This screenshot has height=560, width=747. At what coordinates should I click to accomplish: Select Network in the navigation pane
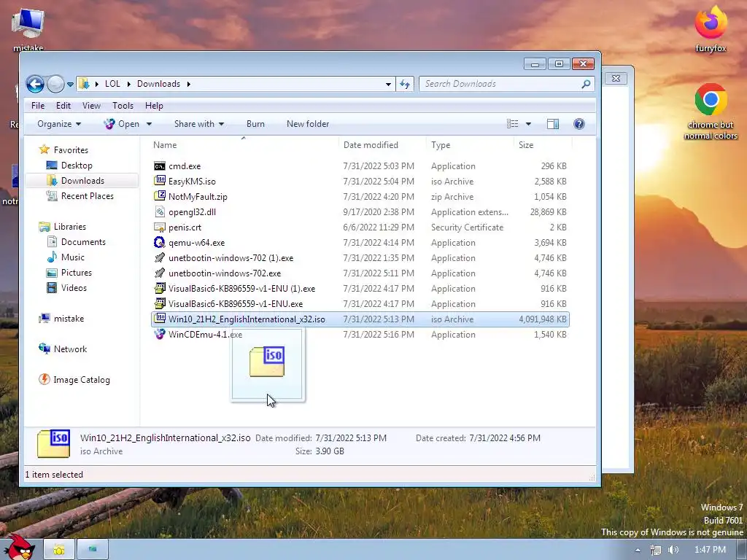click(70, 349)
